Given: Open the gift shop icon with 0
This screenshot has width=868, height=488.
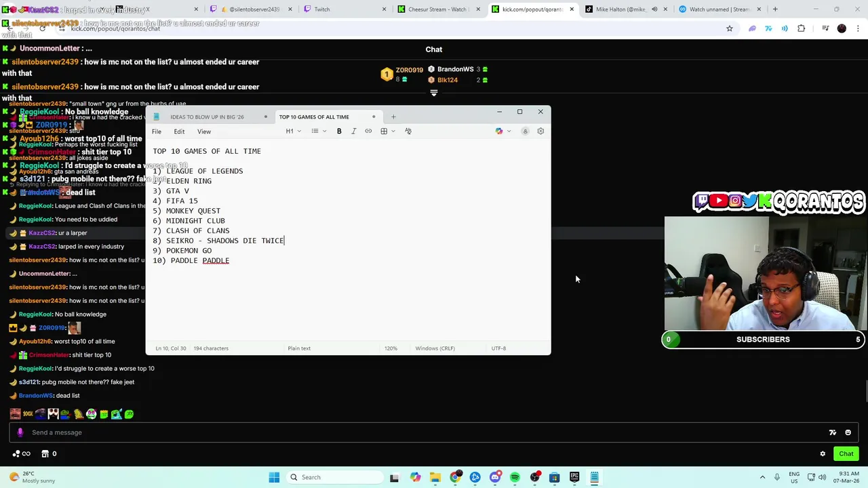Looking at the screenshot, I should [49, 453].
